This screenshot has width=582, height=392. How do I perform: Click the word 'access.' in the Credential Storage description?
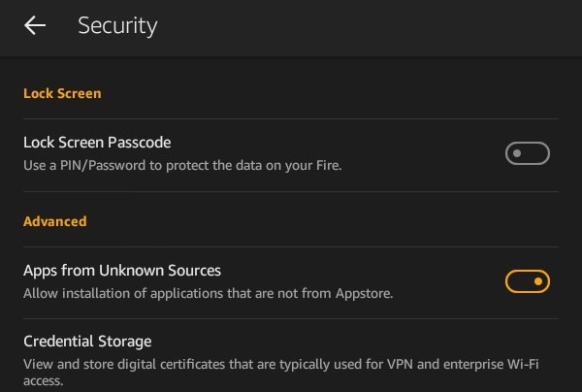[44, 381]
